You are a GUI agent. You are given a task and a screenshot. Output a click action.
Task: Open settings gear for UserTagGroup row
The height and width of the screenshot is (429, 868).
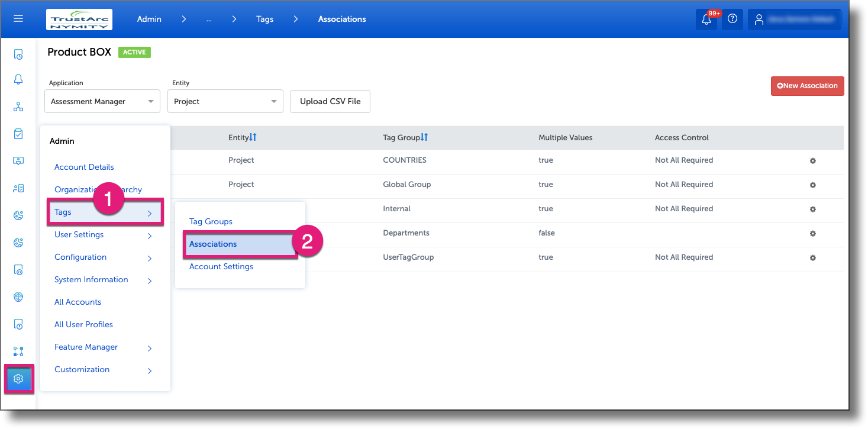[x=813, y=258]
